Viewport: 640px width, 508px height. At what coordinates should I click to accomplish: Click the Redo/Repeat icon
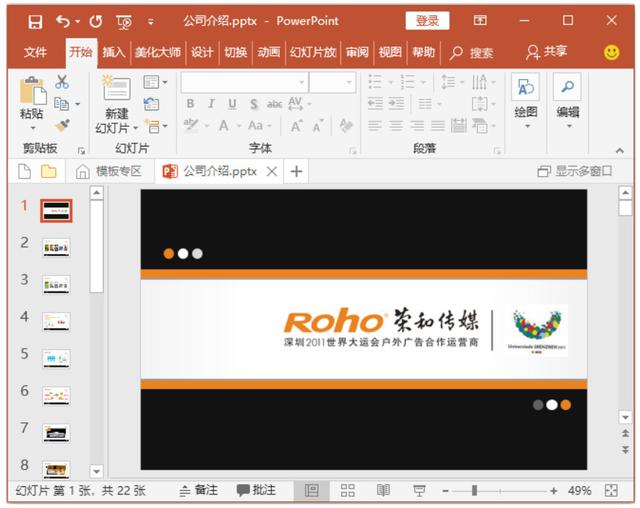[x=96, y=21]
